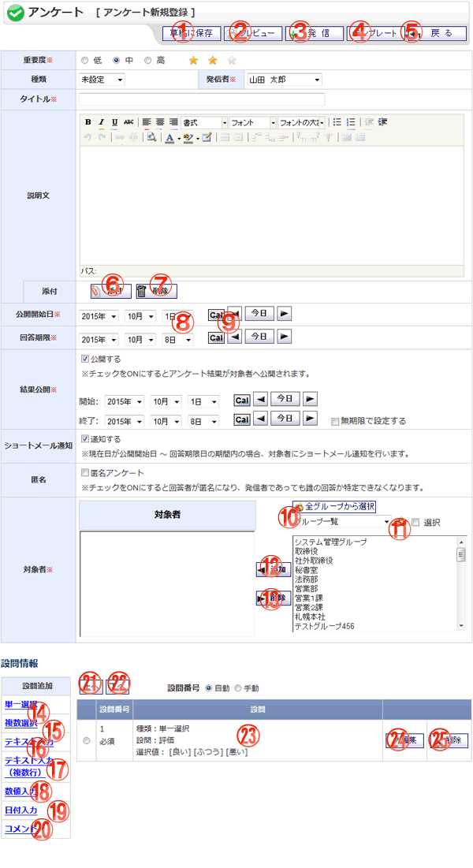Image resolution: width=473 pixels, height=868 pixels.
Task: Click the undo icon in the editor
Action: [x=88, y=137]
